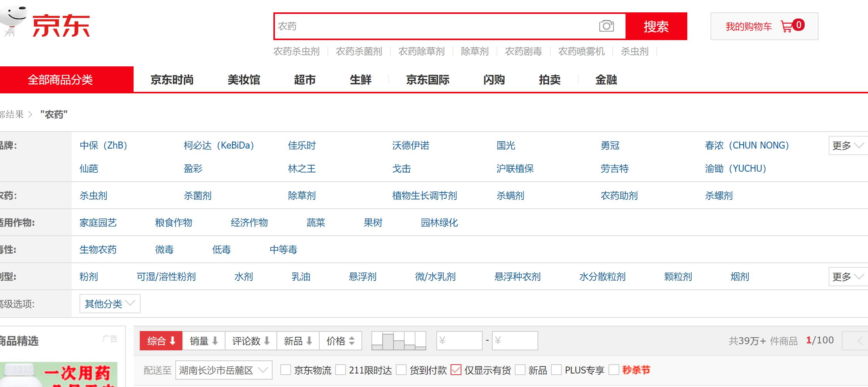Click the arrow icon beside 评论数
868x387 pixels.
point(266,341)
